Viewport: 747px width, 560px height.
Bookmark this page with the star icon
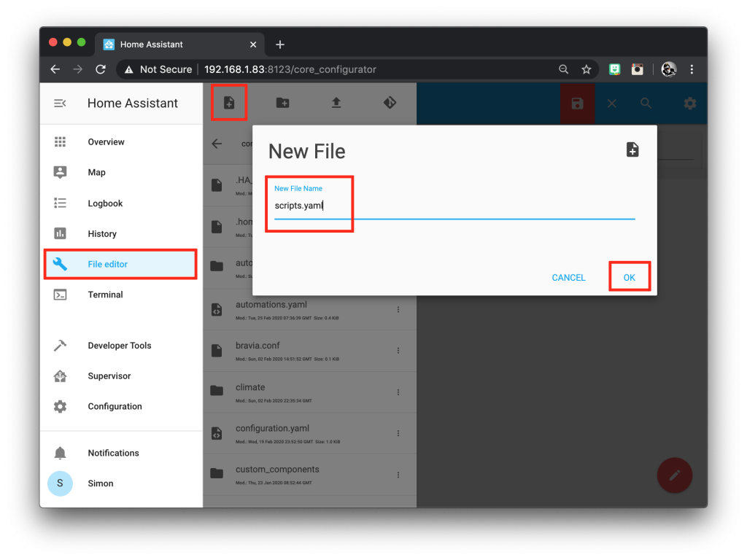[x=587, y=69]
